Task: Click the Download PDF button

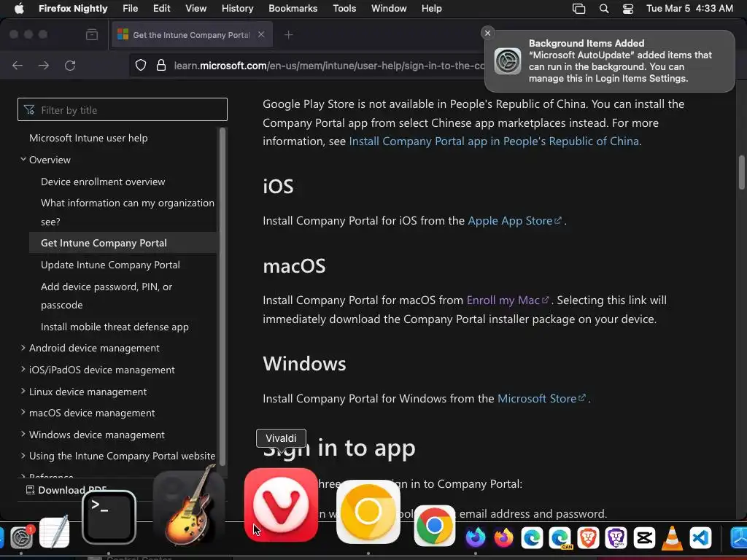Action: click(x=66, y=490)
